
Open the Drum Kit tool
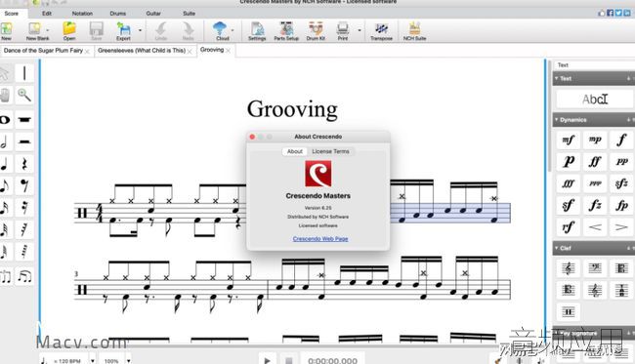pos(316,31)
